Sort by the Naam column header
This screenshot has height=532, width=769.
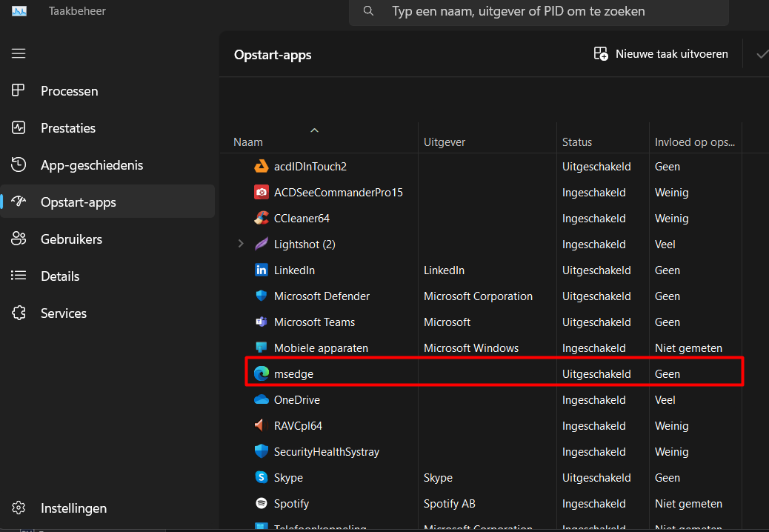[x=248, y=142]
